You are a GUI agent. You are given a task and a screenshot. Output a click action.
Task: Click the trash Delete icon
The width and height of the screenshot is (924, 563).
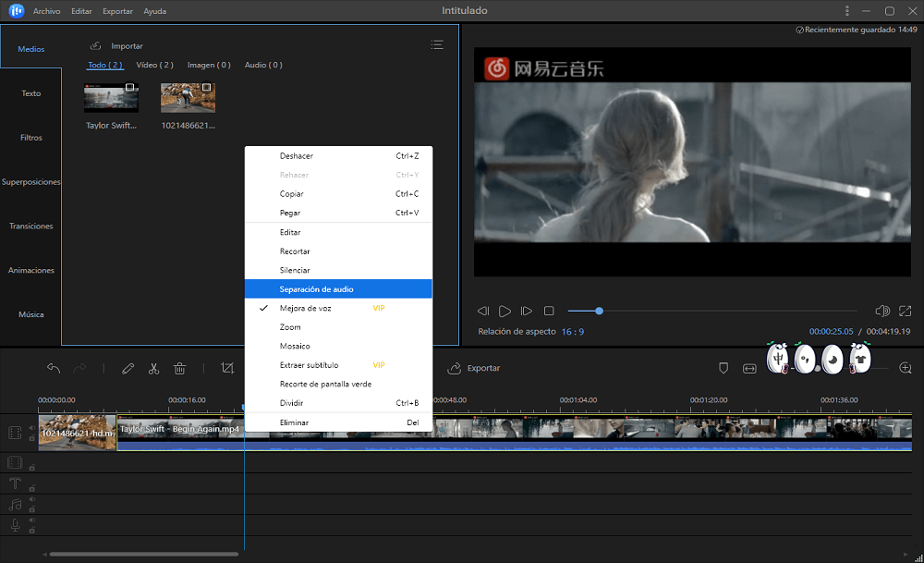click(180, 369)
